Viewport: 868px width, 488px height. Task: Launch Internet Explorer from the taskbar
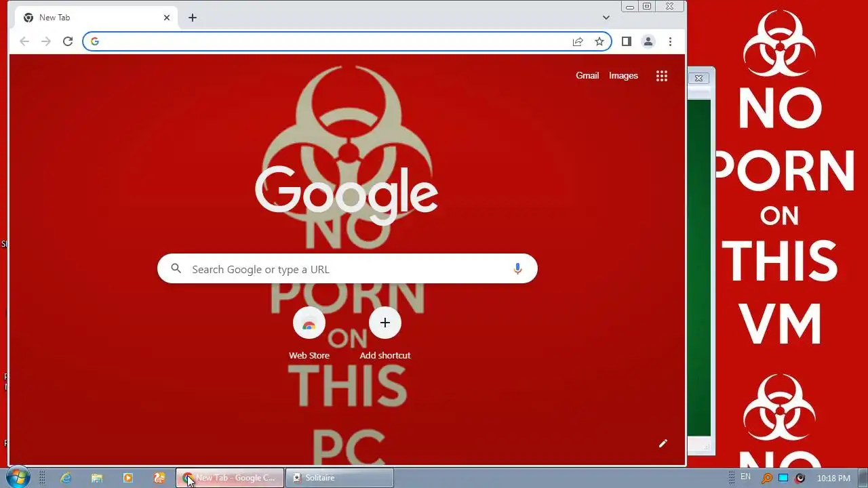(x=66, y=478)
